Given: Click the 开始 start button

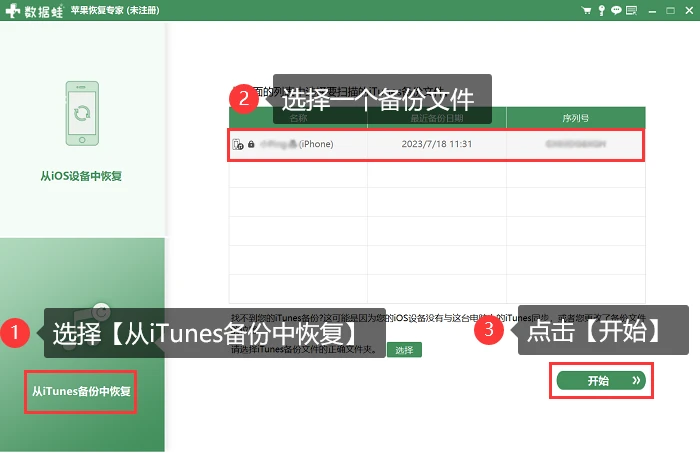Looking at the screenshot, I should [601, 381].
